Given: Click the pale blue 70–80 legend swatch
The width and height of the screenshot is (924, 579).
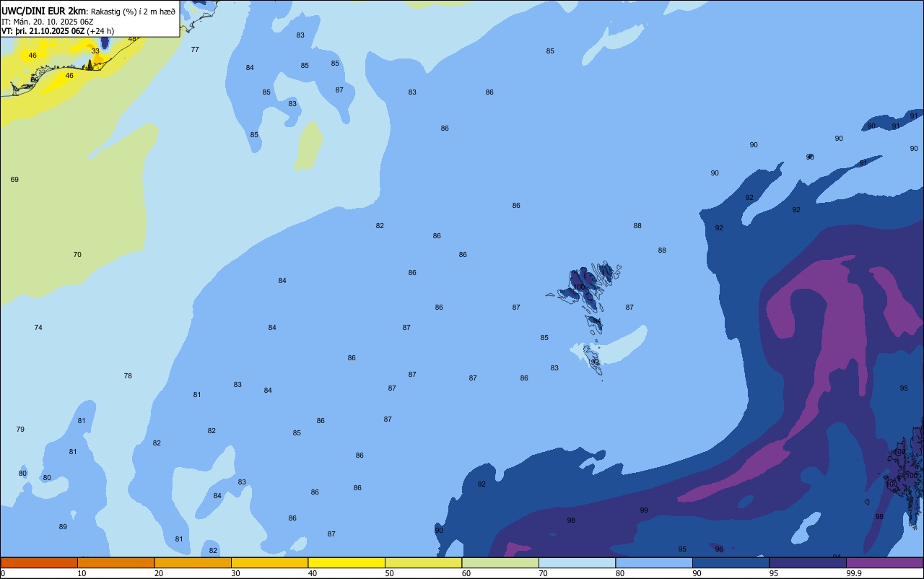Looking at the screenshot, I should [x=577, y=562].
